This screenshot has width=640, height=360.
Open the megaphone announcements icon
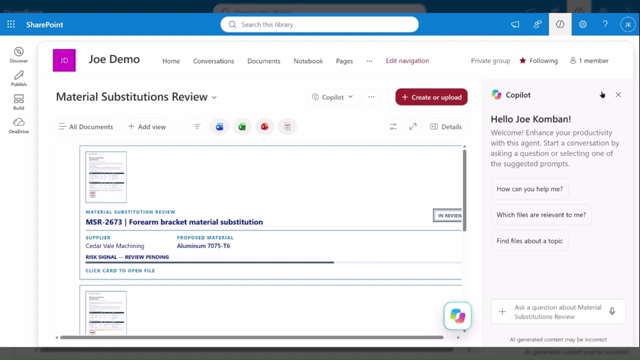coord(515,24)
